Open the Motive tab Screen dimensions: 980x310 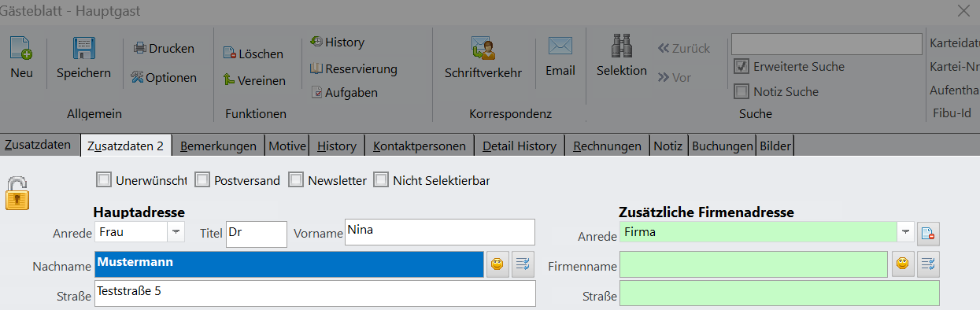[287, 146]
